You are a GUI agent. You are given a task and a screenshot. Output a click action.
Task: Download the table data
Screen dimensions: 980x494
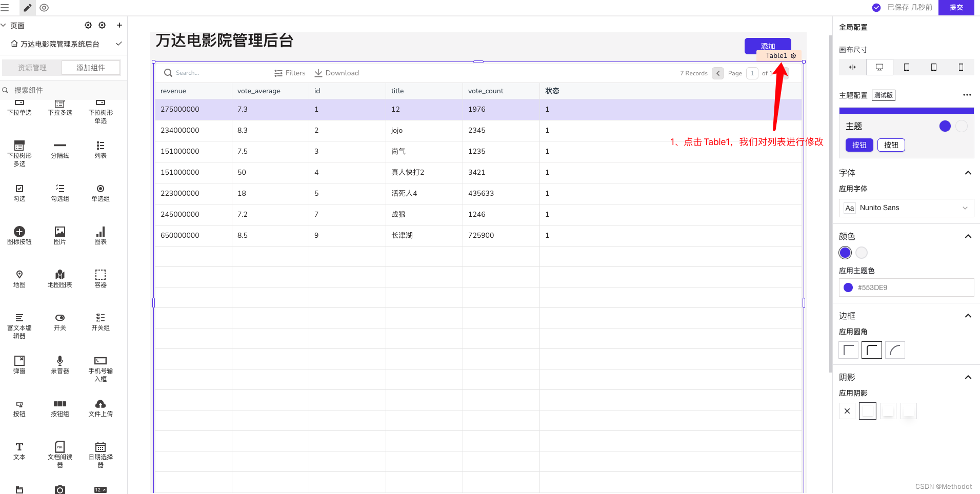pos(336,73)
